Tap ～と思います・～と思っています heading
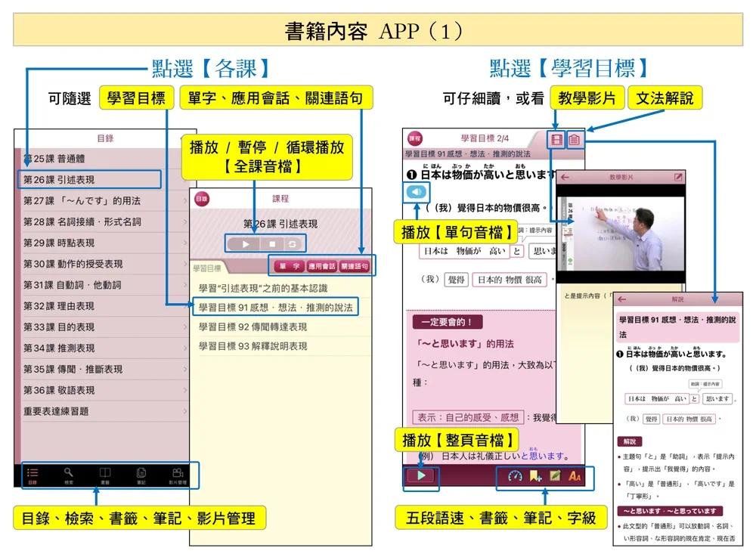Image resolution: width=756 pixels, height=554 pixels. point(670,511)
